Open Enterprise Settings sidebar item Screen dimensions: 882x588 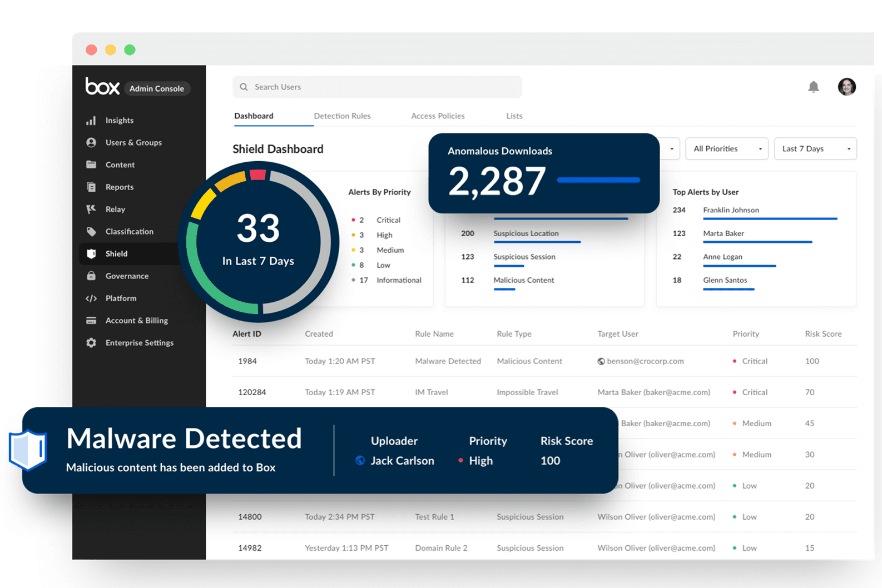(x=140, y=343)
